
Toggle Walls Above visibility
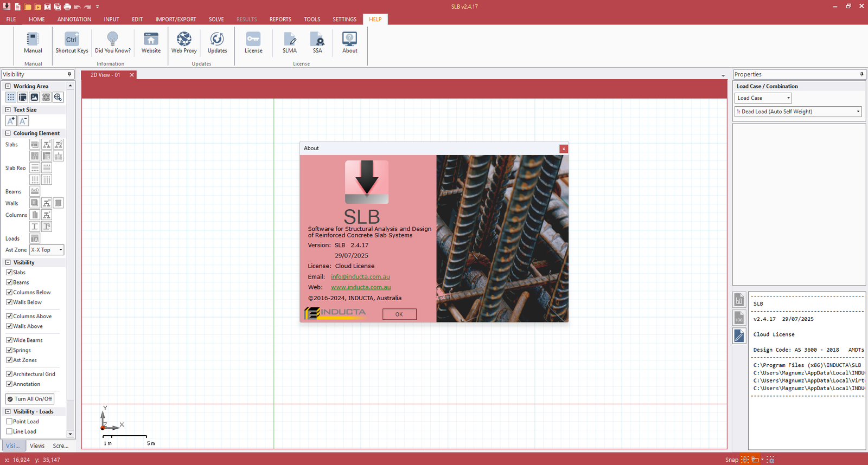point(9,326)
